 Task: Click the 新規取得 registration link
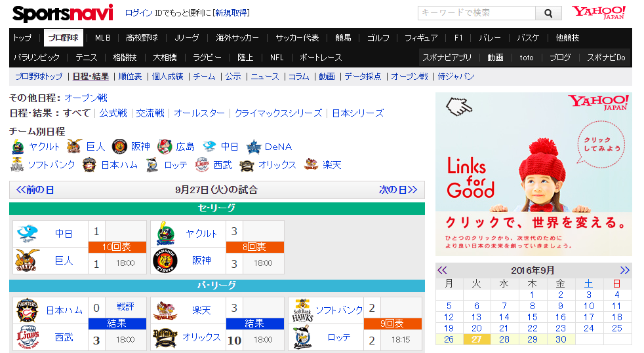pyautogui.click(x=231, y=12)
